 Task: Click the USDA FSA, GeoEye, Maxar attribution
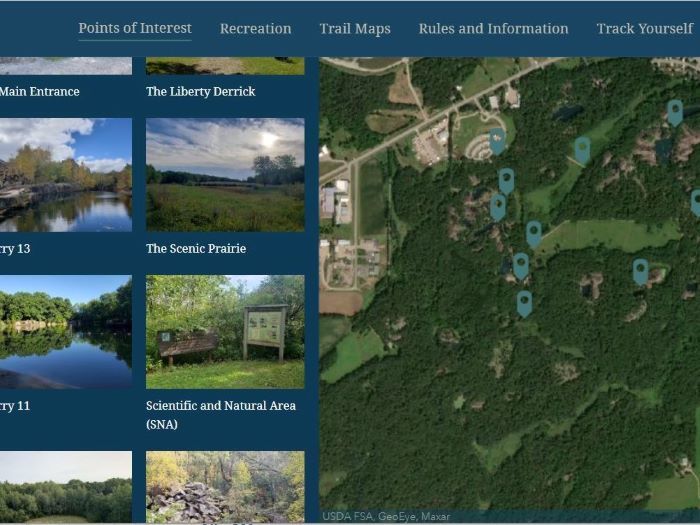tap(386, 517)
